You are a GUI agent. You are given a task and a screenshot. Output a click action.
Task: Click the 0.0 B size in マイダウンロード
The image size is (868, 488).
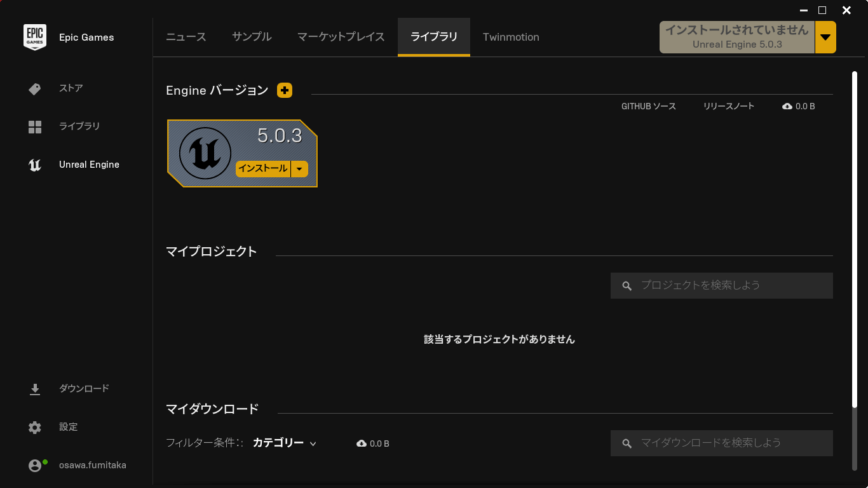[x=379, y=444]
